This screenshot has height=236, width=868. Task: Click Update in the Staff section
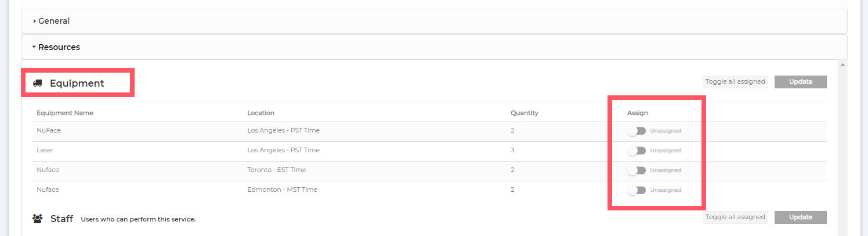pos(800,217)
